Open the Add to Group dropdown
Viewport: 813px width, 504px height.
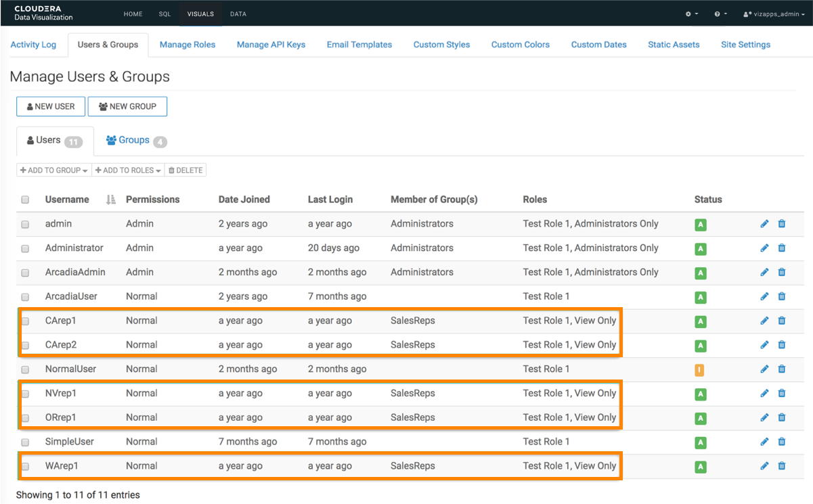point(54,170)
